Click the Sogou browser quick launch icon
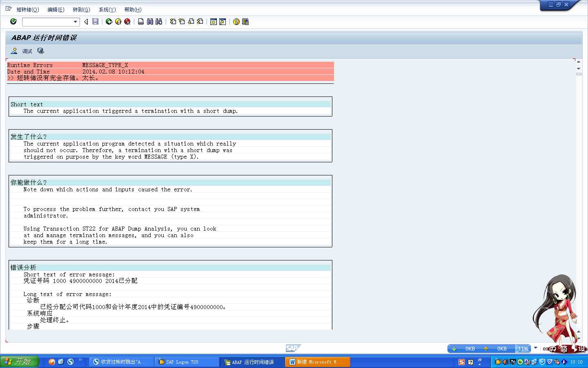The height and width of the screenshot is (368, 588). pos(71,362)
